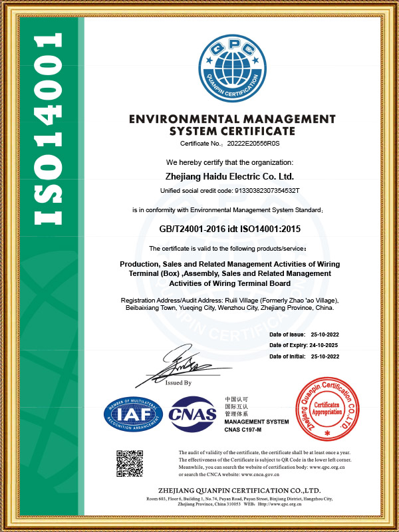Click 'Terminal (Box) ,Assembly, Sales' scope line
The width and height of the screenshot is (399, 532).
tap(229, 273)
